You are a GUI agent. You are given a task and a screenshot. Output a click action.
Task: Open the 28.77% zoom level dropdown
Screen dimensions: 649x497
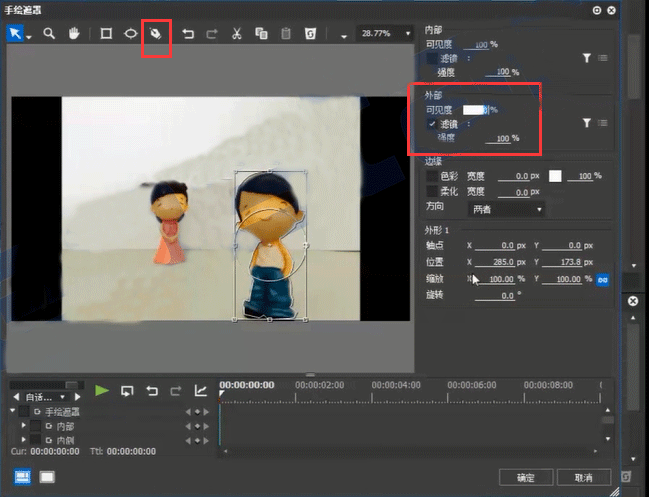pos(386,33)
